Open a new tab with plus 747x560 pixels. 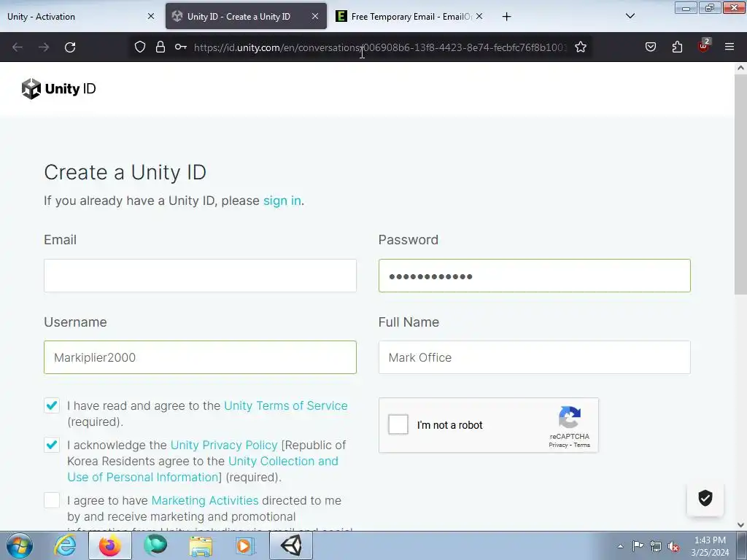(x=506, y=17)
